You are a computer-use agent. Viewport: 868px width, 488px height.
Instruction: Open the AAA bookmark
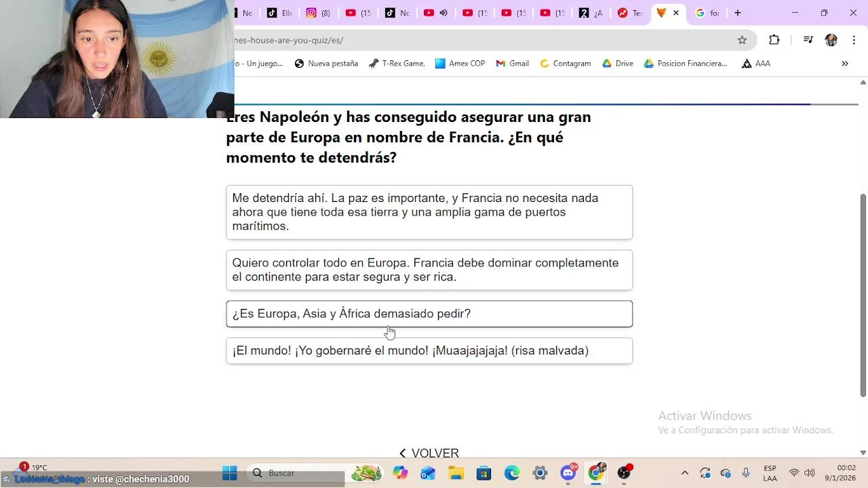(x=756, y=64)
